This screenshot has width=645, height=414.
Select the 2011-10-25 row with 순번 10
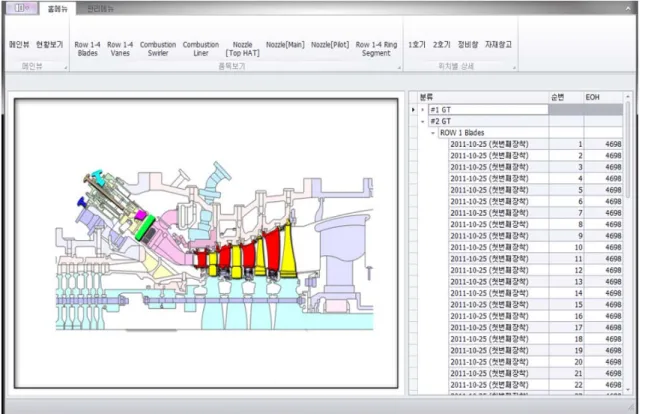coord(536,247)
